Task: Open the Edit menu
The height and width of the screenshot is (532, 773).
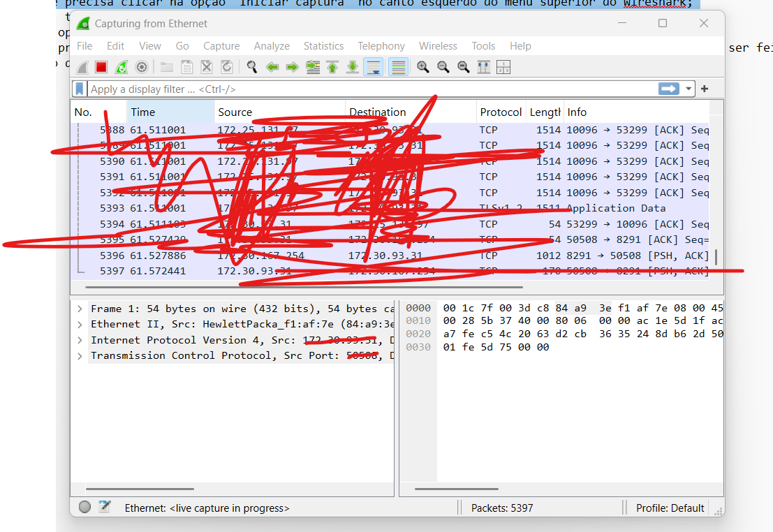Action: click(115, 46)
